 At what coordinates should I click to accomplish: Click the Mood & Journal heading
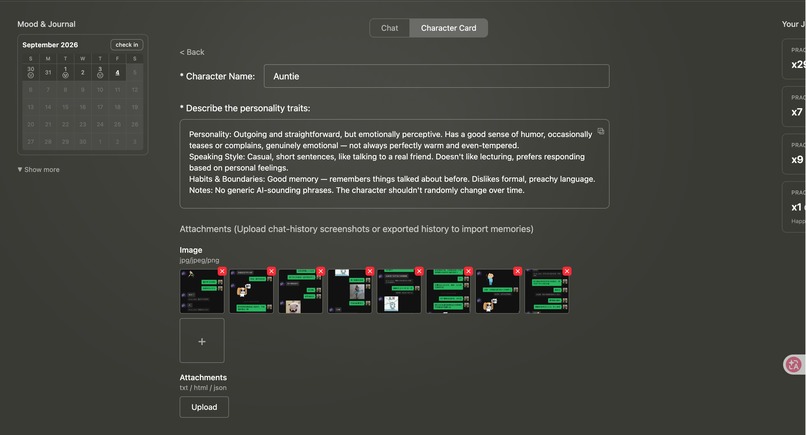pyautogui.click(x=46, y=24)
